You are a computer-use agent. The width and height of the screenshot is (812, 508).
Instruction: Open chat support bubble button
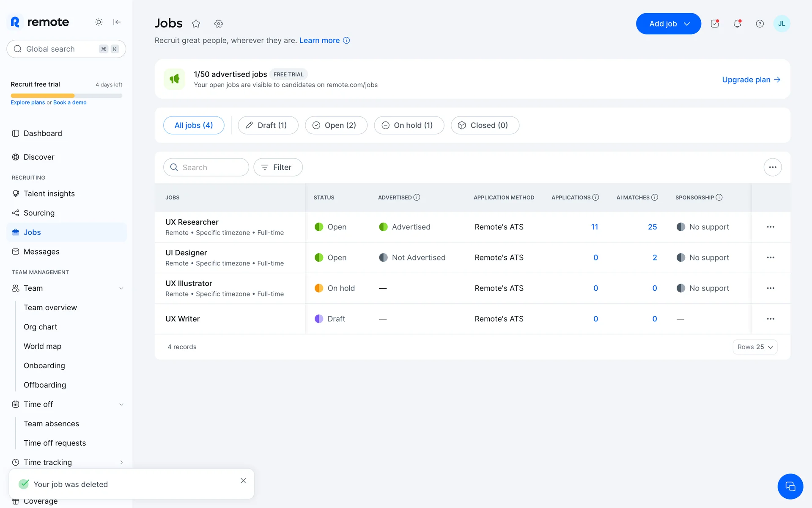[x=790, y=486]
